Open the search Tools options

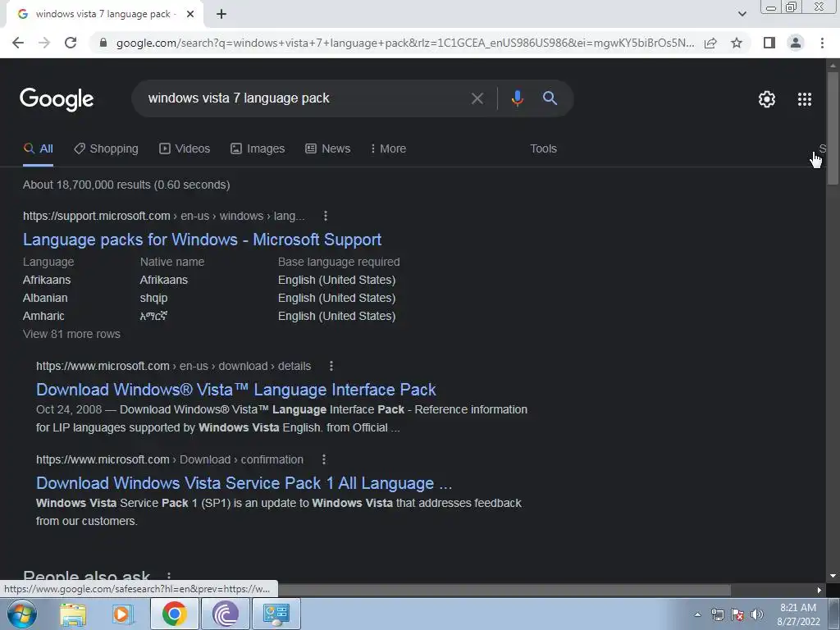(543, 149)
